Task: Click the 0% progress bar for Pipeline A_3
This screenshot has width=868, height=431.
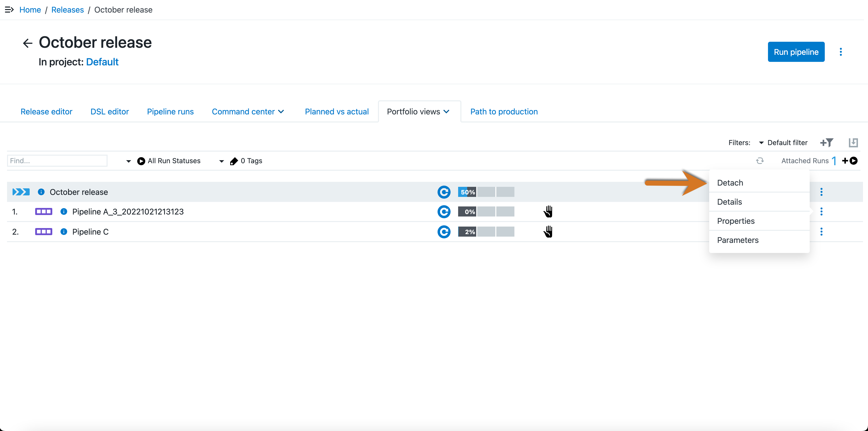Action: (486, 211)
